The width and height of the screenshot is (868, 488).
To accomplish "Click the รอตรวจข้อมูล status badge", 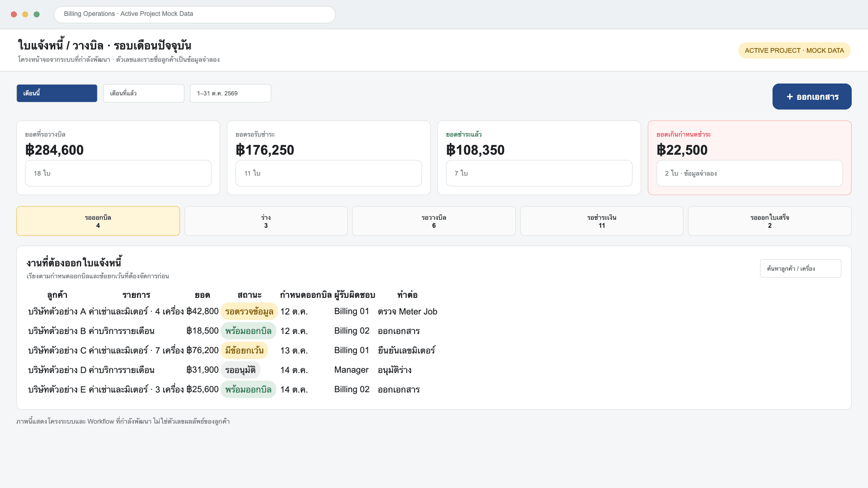I will click(x=249, y=312).
